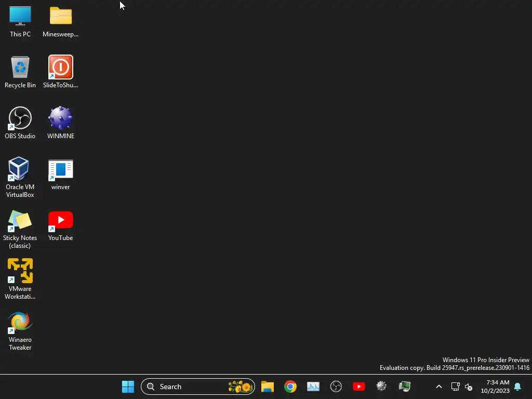Open the gear app icon on taskbar
Viewport: 532px width, 399px height.
(381, 386)
